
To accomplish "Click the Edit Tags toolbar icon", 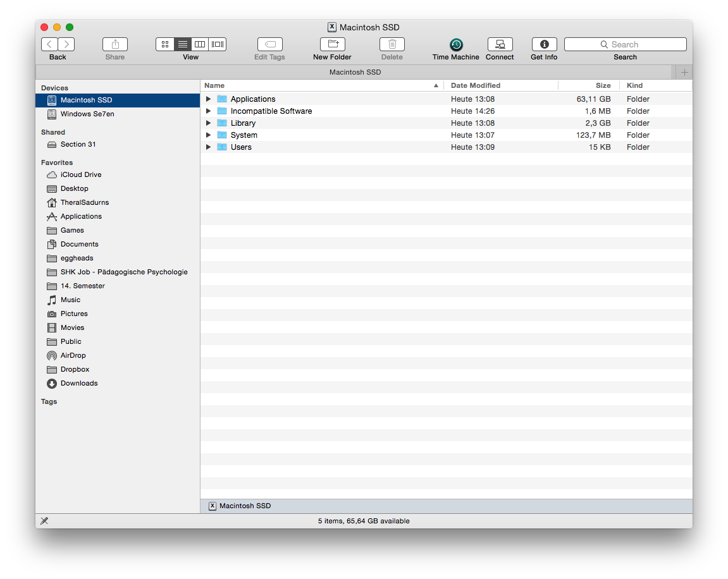I will pos(269,44).
